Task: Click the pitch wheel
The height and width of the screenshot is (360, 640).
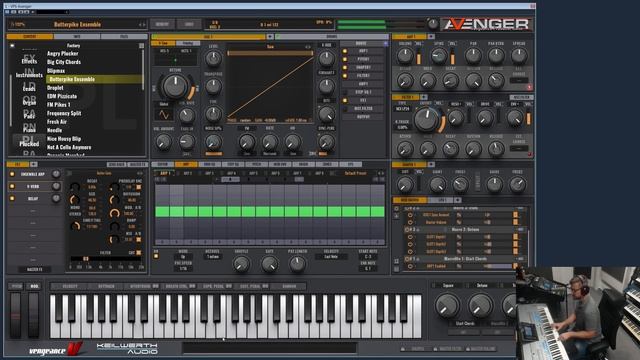Action: pyautogui.click(x=15, y=315)
